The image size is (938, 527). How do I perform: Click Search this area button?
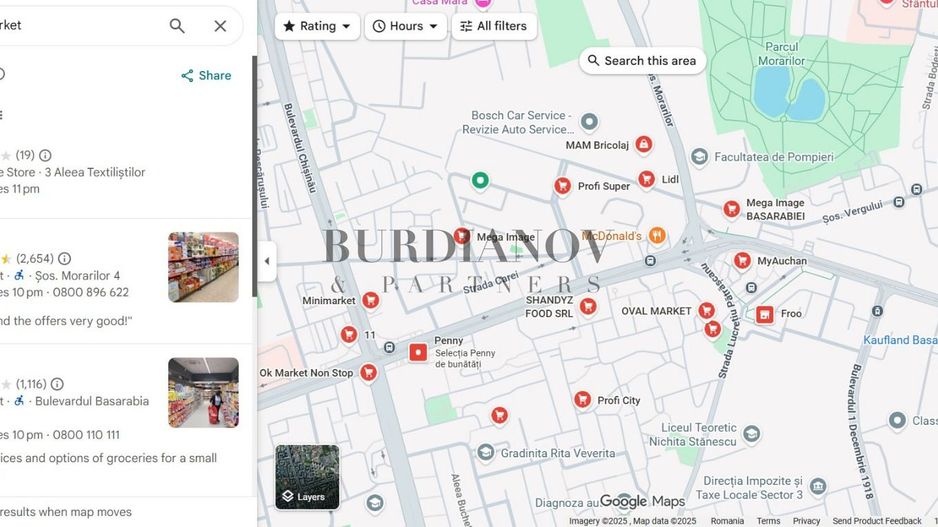click(x=642, y=61)
